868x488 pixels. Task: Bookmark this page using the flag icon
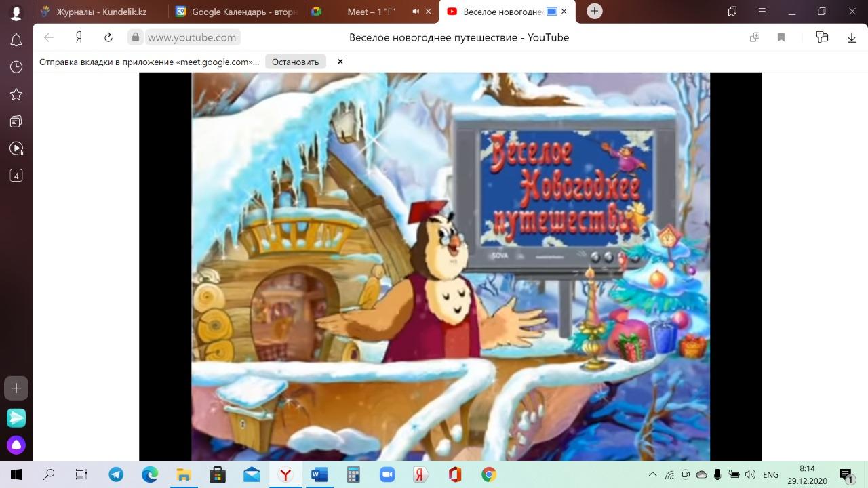[x=781, y=37]
